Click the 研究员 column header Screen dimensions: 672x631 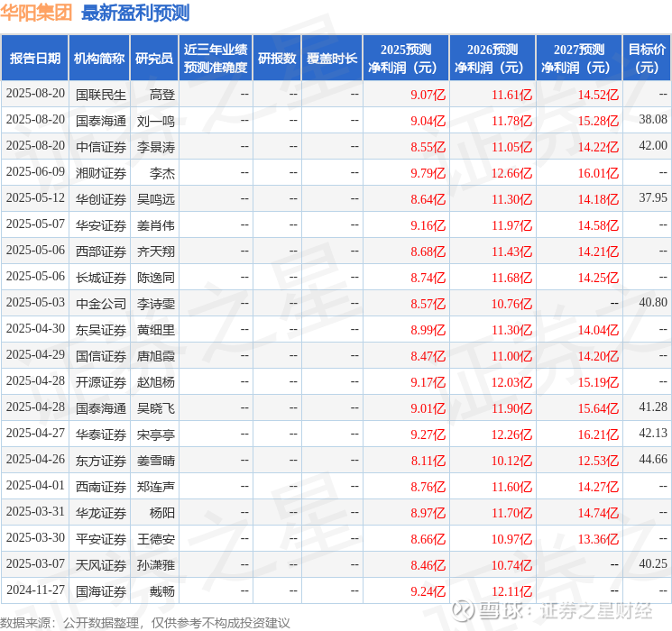coord(154,59)
